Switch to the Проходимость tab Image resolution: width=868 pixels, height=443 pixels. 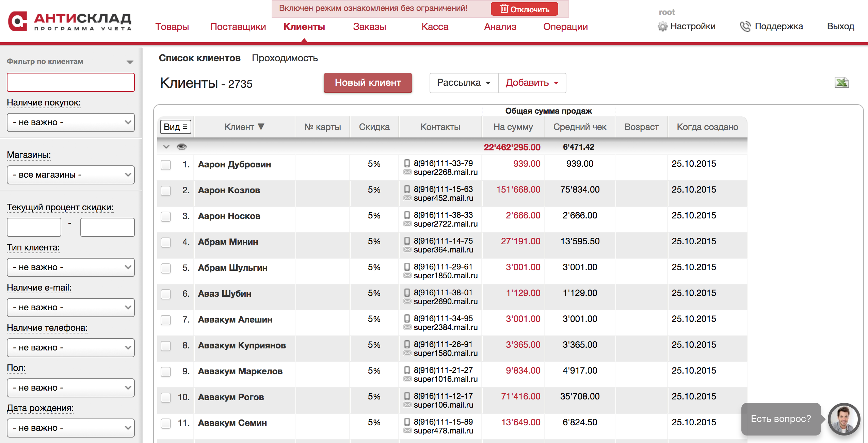[285, 58]
